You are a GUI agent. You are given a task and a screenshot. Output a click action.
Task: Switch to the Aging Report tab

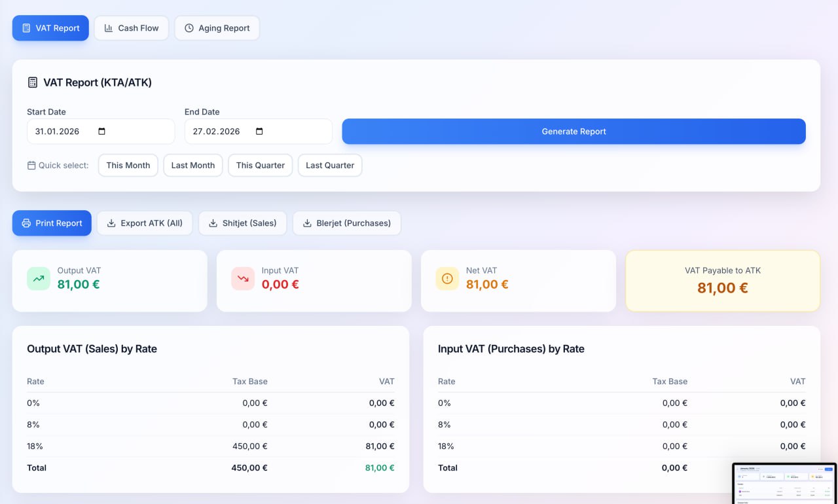217,28
